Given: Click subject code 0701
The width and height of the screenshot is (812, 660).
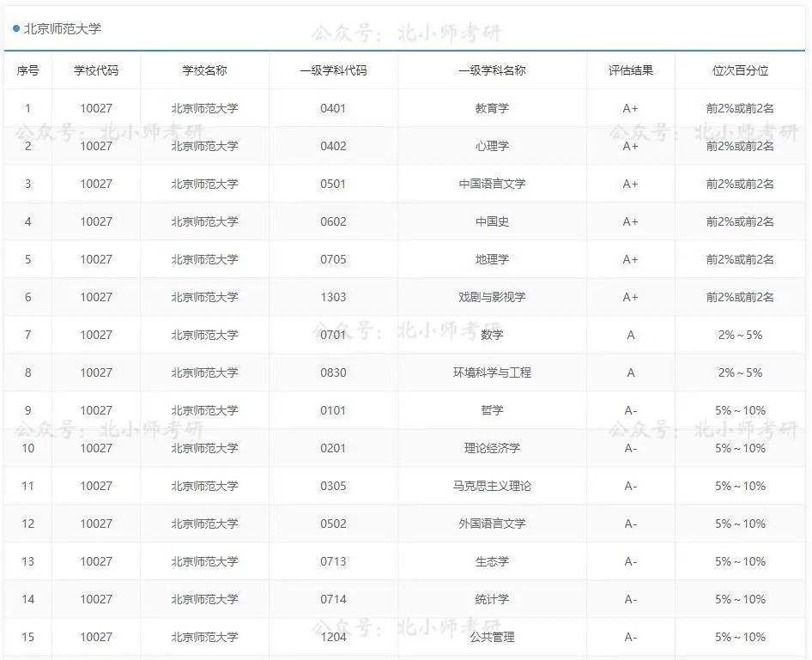Looking at the screenshot, I should tap(333, 335).
